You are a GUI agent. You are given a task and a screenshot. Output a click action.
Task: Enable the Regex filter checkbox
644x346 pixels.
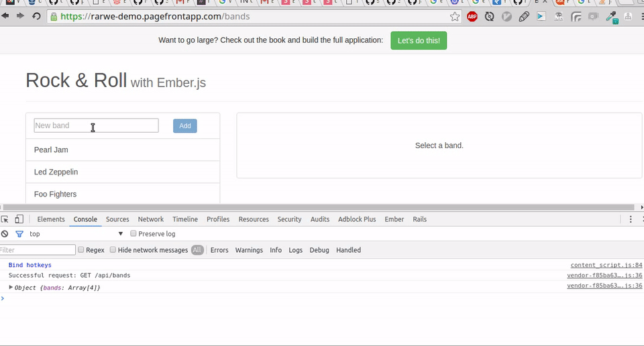coord(81,249)
